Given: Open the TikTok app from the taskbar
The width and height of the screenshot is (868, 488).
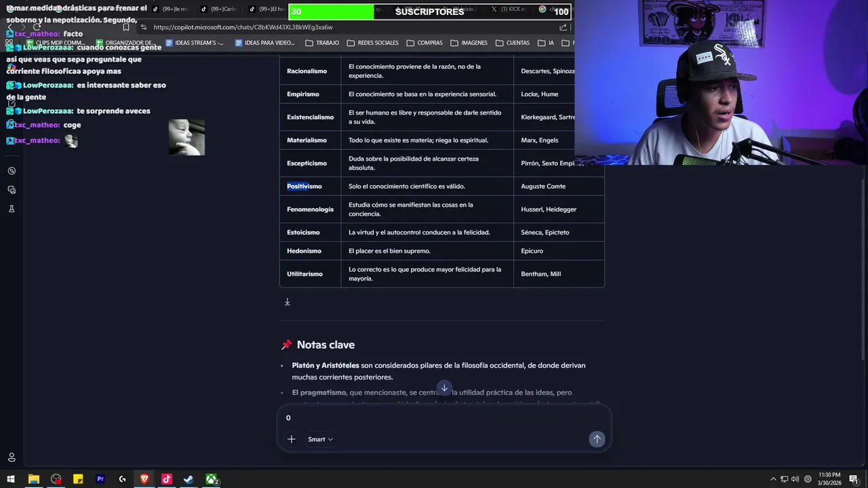Looking at the screenshot, I should tap(167, 479).
